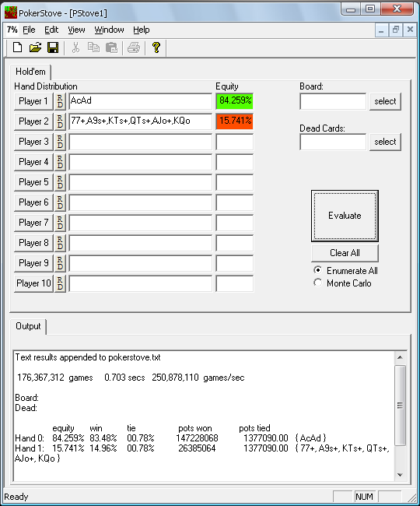Click the Player 3 button
Image resolution: width=420 pixels, height=506 pixels.
coord(33,142)
